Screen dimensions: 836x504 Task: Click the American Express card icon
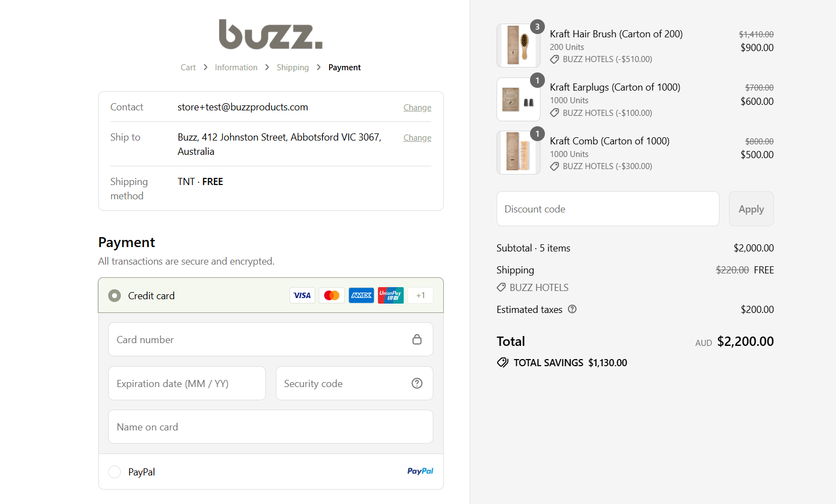[x=361, y=295]
